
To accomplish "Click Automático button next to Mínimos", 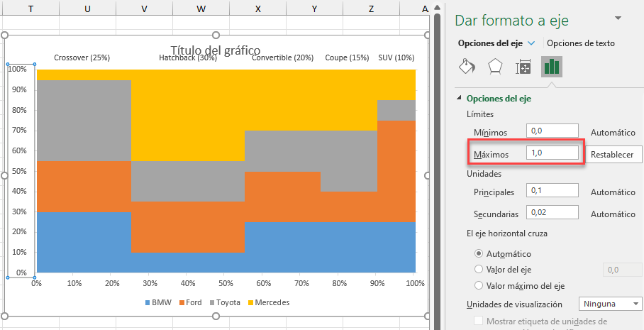I will pyautogui.click(x=613, y=133).
